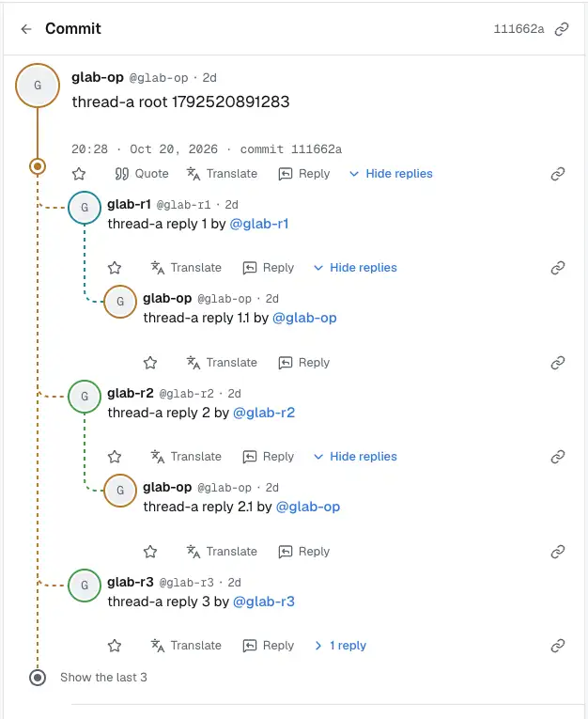
Task: Translate thread-a reply 2.1
Action: point(222,552)
